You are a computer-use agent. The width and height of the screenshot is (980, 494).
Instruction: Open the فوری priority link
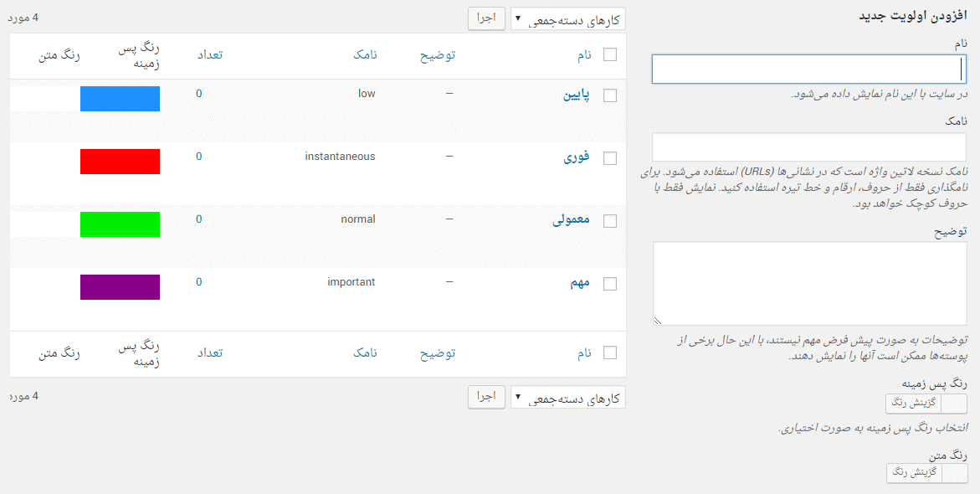click(577, 158)
